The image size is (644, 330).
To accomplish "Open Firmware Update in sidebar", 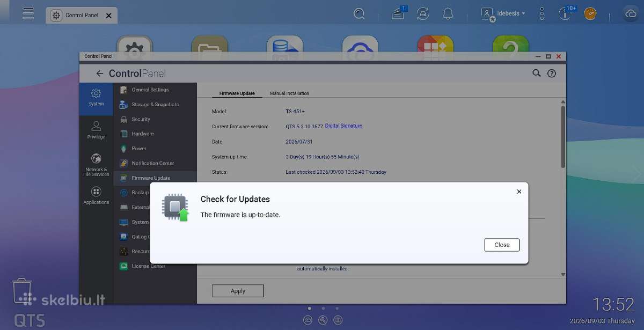I will [155, 178].
